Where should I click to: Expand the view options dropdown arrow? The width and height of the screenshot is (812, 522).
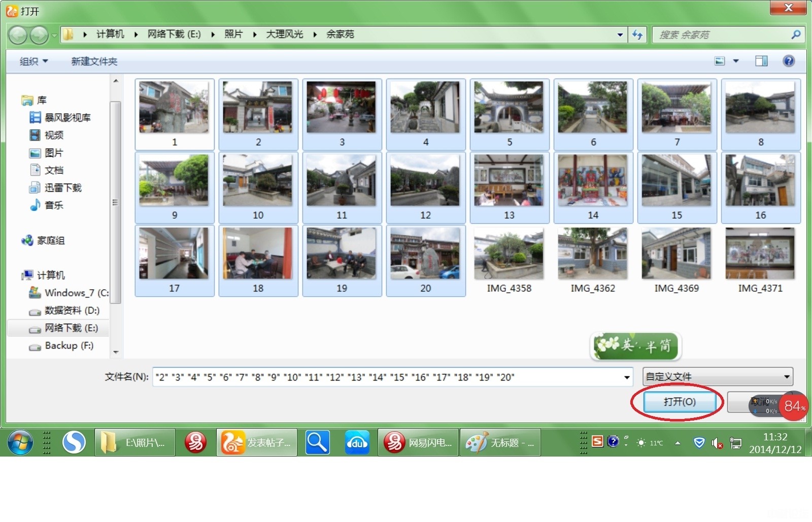[736, 61]
